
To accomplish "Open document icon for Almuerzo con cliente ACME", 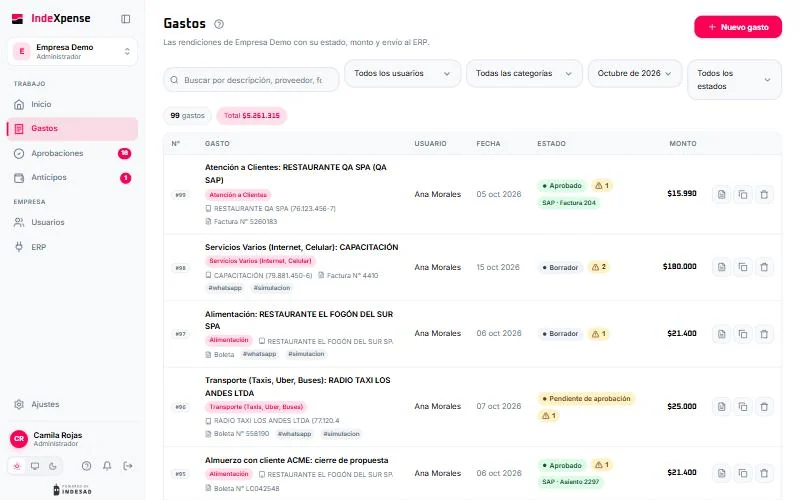I will (721, 473).
